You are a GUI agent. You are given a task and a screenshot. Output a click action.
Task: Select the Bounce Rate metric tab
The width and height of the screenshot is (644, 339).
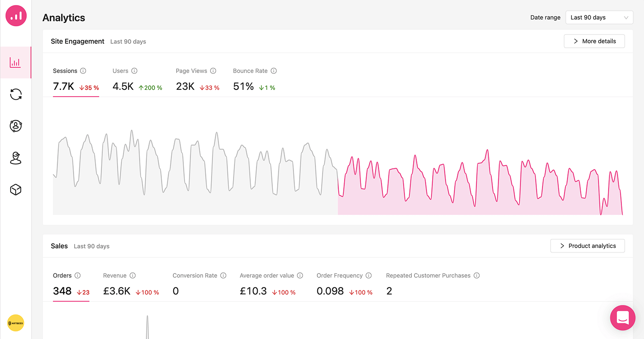255,80
